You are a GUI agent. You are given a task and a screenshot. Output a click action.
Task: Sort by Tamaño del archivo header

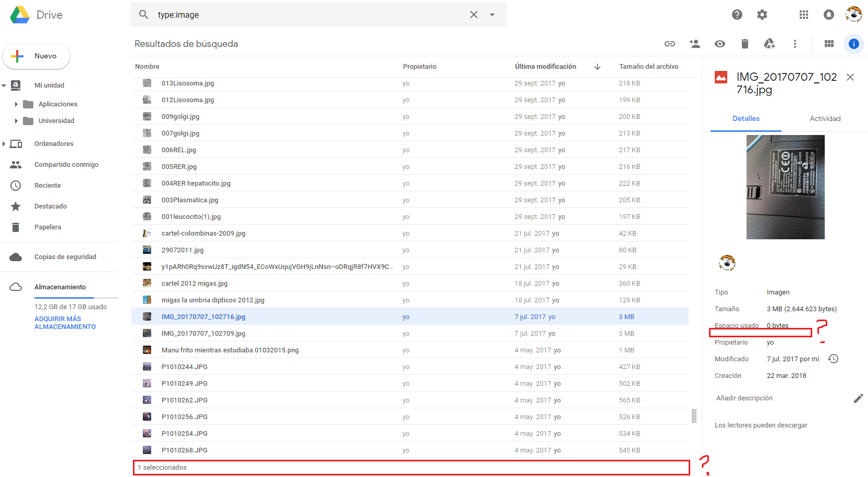649,67
